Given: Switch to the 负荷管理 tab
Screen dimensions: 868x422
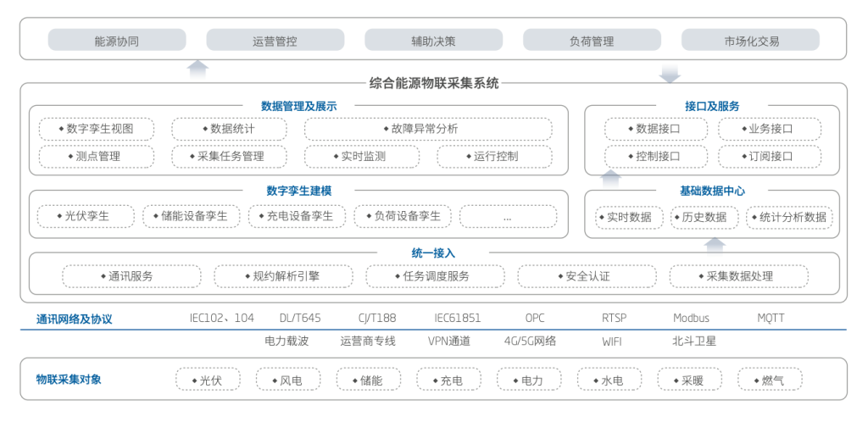Looking at the screenshot, I should (592, 41).
